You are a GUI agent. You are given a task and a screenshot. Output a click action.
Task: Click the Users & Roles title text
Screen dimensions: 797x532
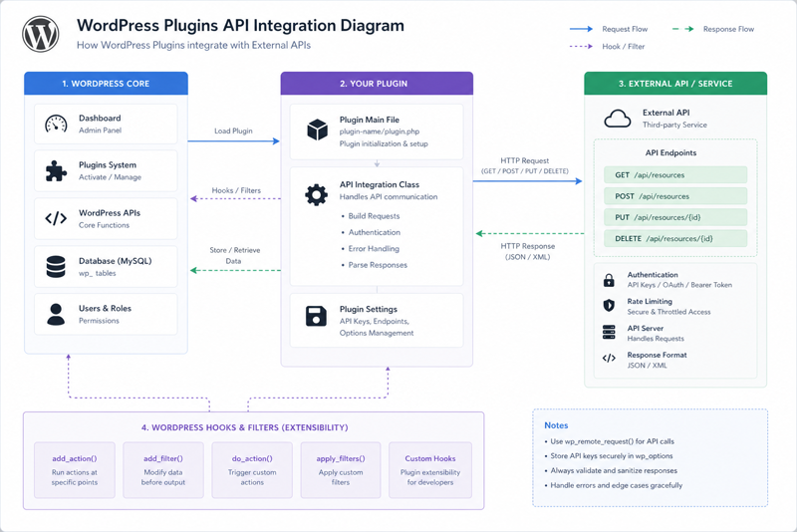click(105, 308)
